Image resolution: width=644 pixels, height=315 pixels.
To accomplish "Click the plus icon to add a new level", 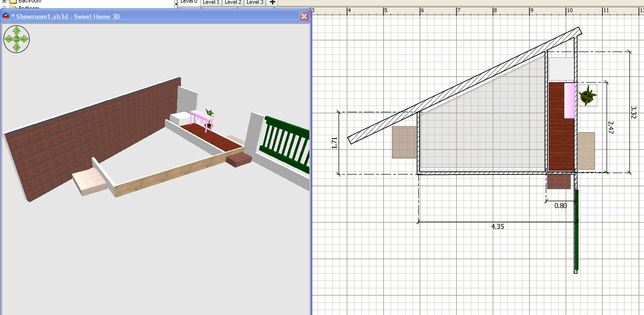I will 272,2.
